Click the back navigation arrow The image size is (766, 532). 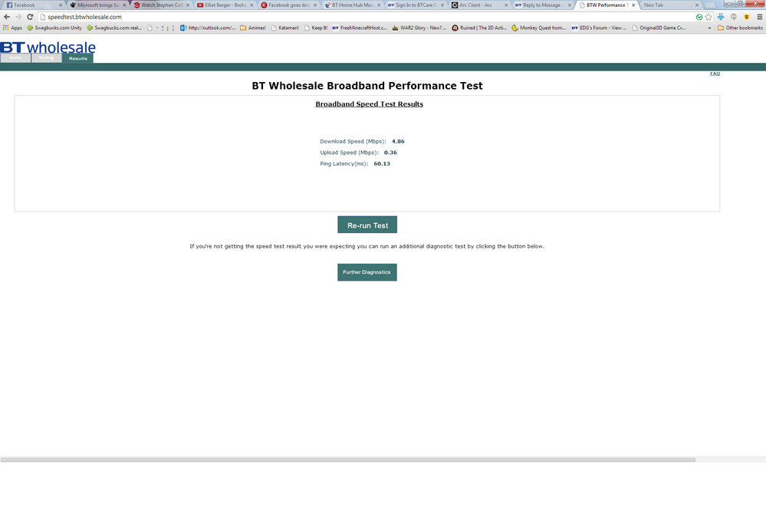click(6, 16)
